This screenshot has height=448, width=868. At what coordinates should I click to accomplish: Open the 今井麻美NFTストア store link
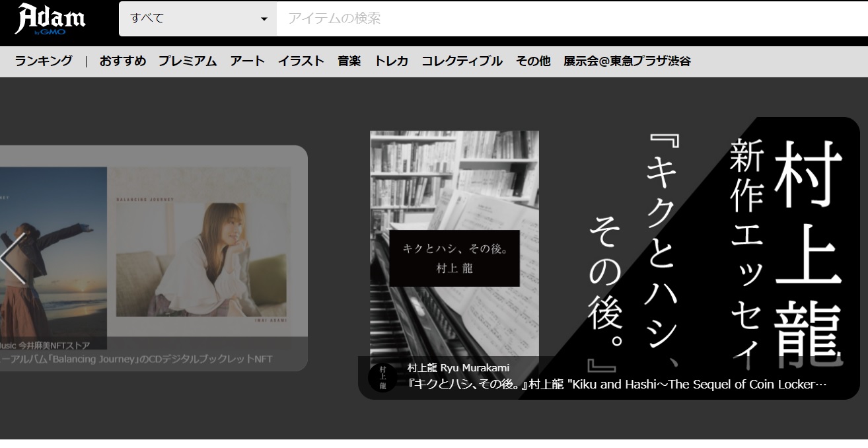coord(45,345)
